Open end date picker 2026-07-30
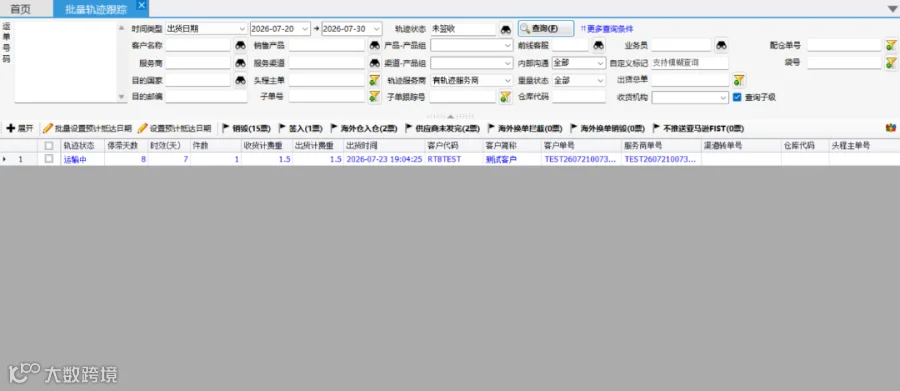 (x=376, y=29)
